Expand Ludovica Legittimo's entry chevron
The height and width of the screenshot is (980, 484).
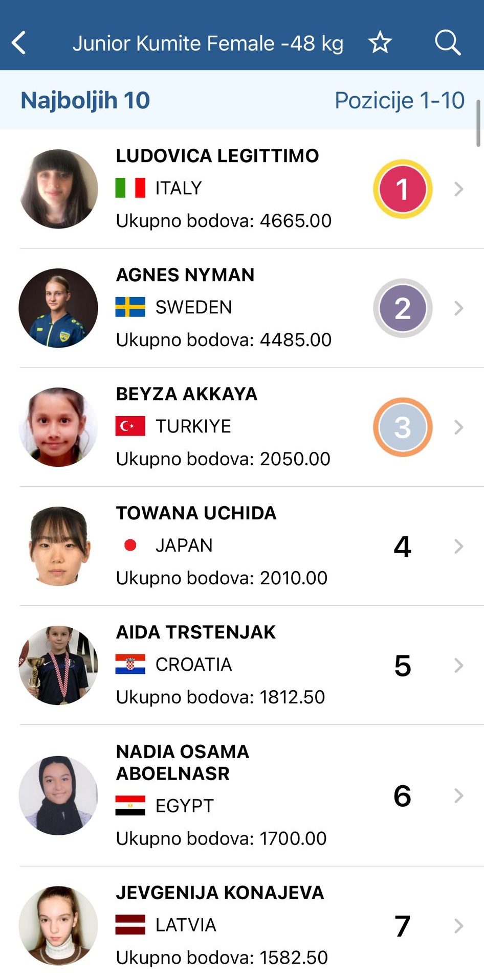click(x=459, y=189)
